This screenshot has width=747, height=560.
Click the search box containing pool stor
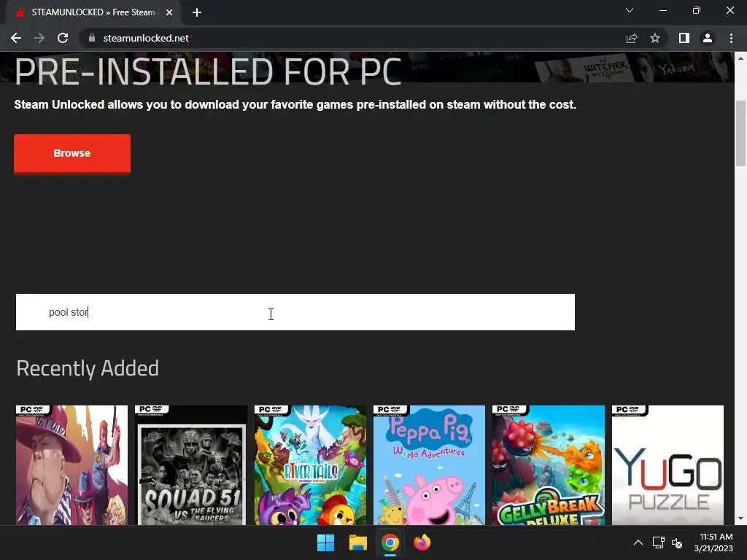(295, 312)
